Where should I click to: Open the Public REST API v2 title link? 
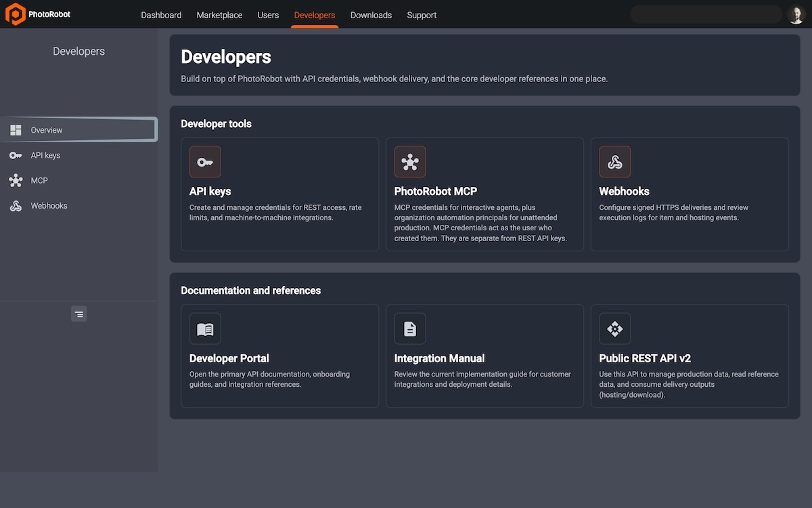pos(645,358)
